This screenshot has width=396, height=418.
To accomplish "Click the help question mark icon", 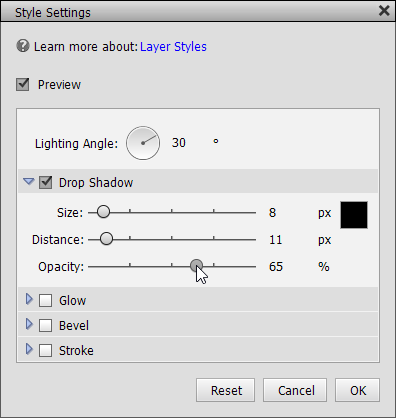I will pos(23,46).
